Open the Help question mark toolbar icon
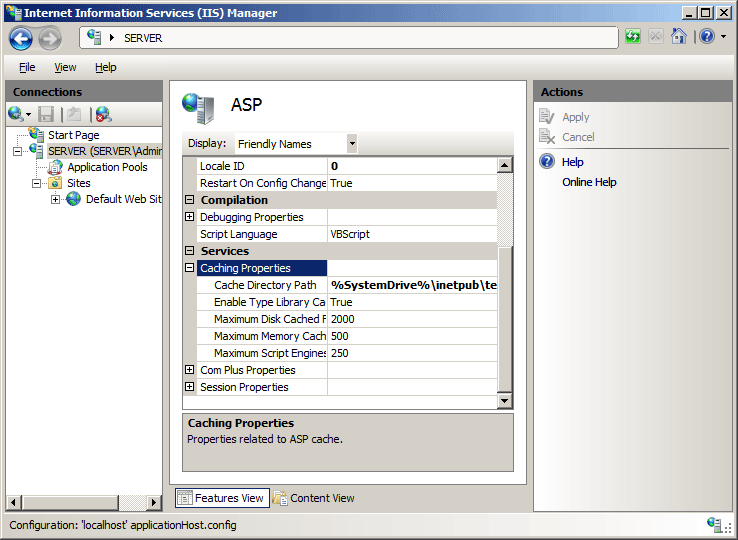The image size is (738, 540). [706, 37]
